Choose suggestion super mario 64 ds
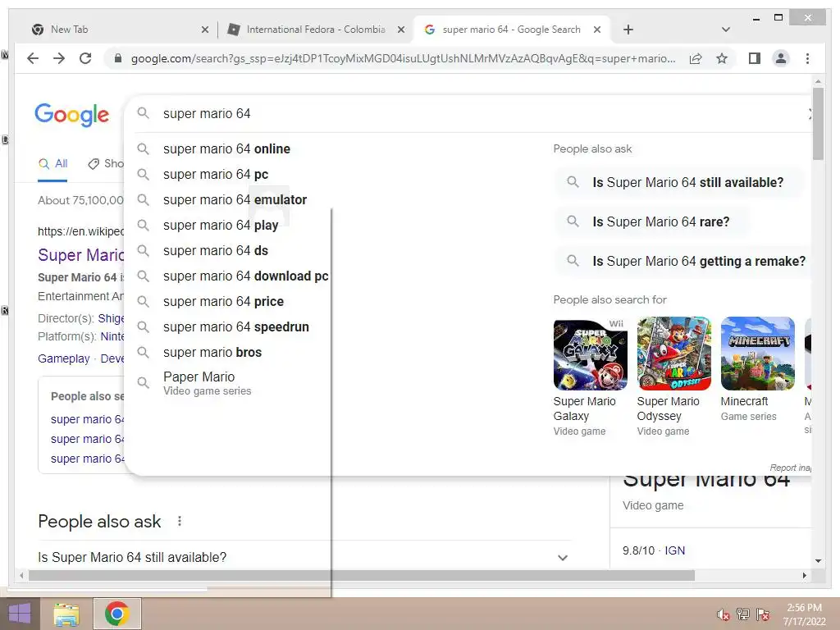Screen dimensions: 840x630 tap(216, 251)
